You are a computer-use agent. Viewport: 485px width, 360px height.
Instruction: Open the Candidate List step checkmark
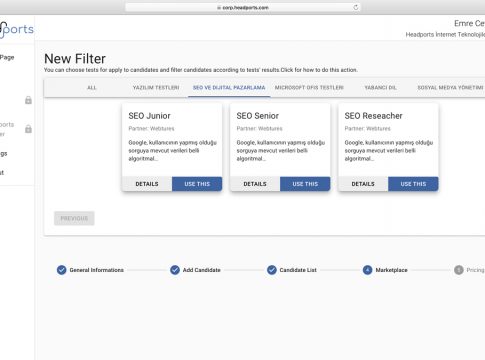(272, 270)
